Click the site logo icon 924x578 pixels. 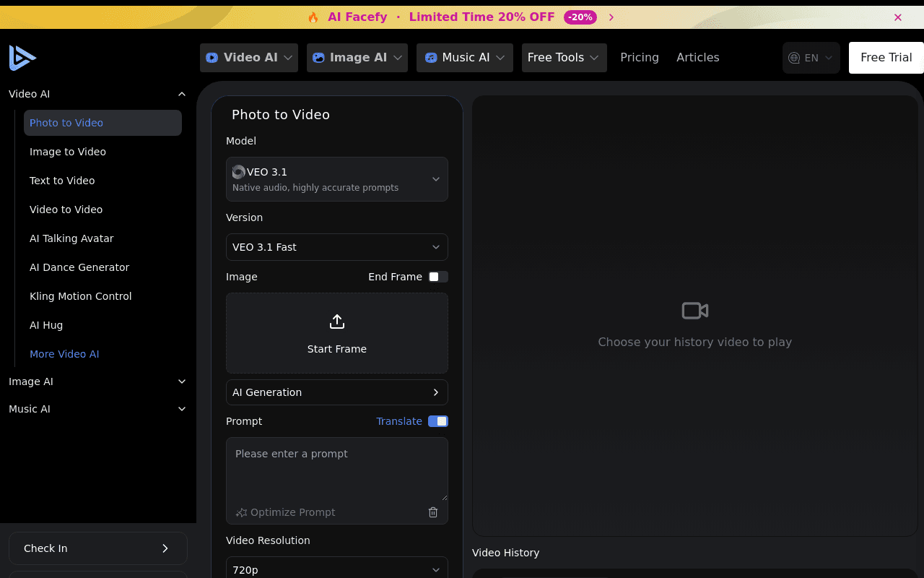pos(22,58)
